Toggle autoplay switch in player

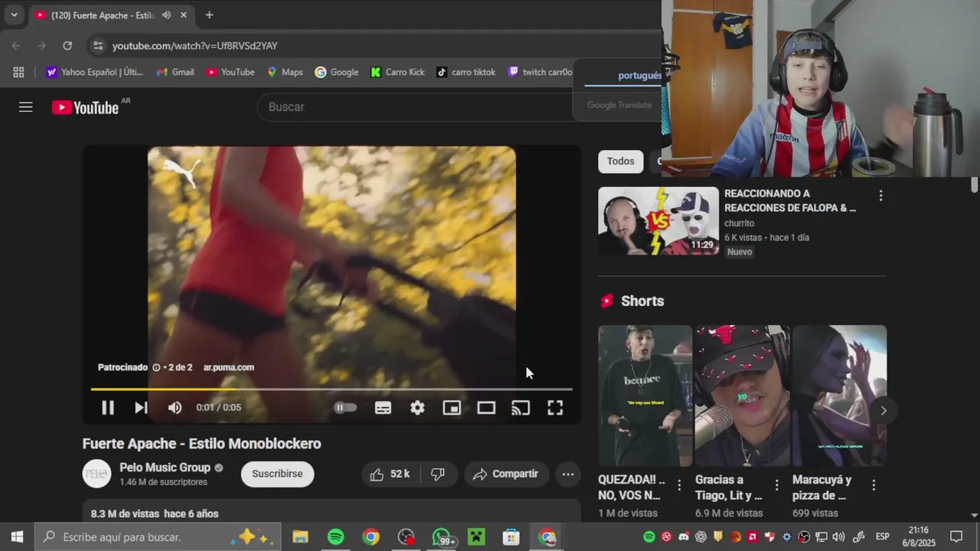(x=345, y=408)
